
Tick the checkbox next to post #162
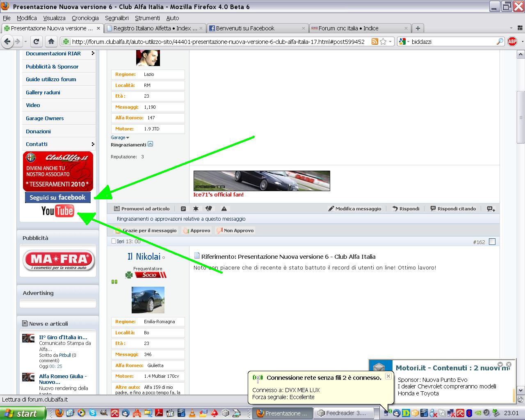492,242
